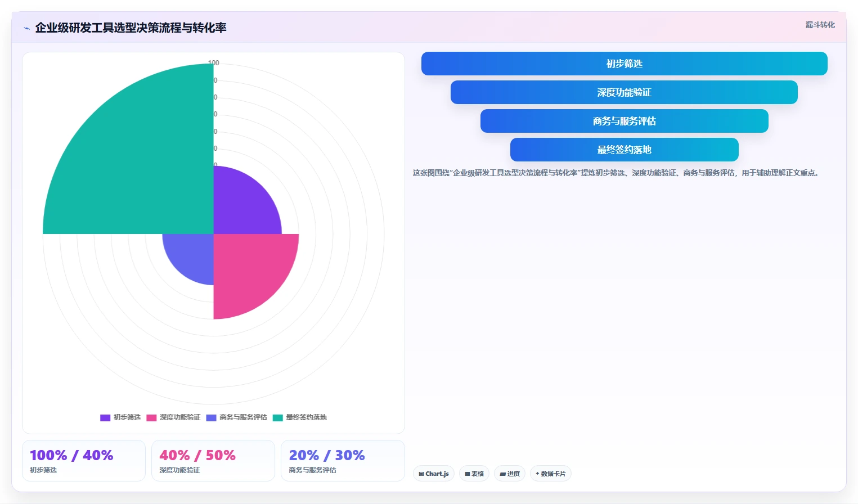
Task: Open the 40% / 50% 深度功能验证 card
Action: [x=213, y=461]
